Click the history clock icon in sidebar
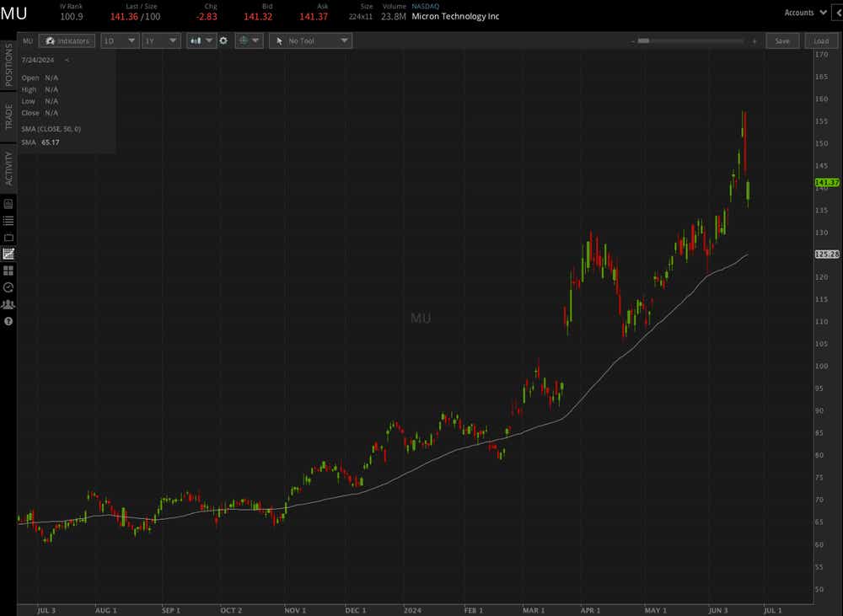The image size is (843, 616). click(x=8, y=287)
